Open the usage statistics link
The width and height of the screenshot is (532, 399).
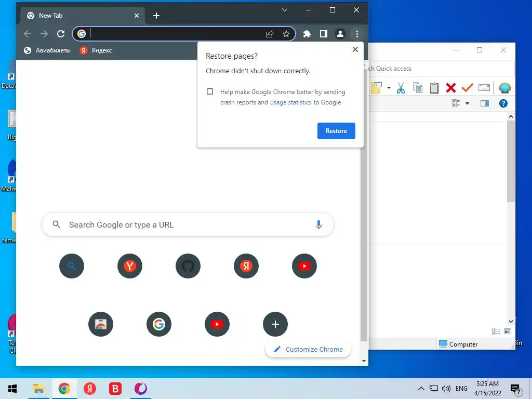click(291, 102)
